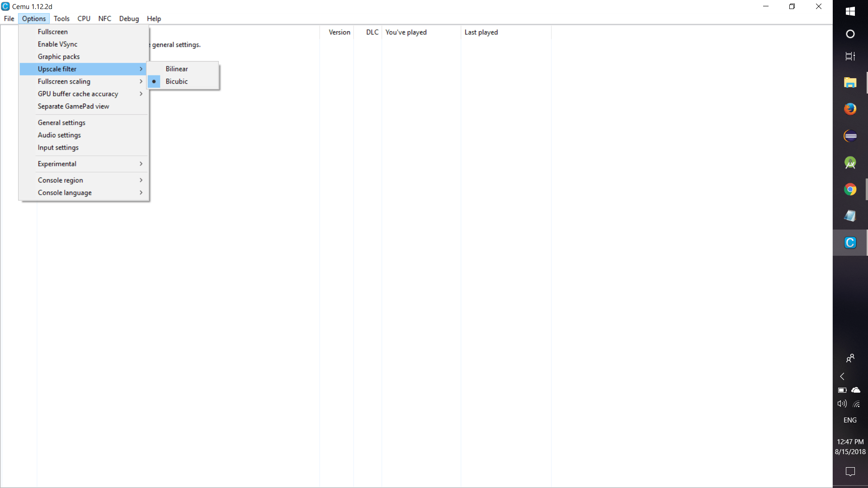This screenshot has height=488, width=868.
Task: Select the Bicubic upscale filter
Action: 177,81
